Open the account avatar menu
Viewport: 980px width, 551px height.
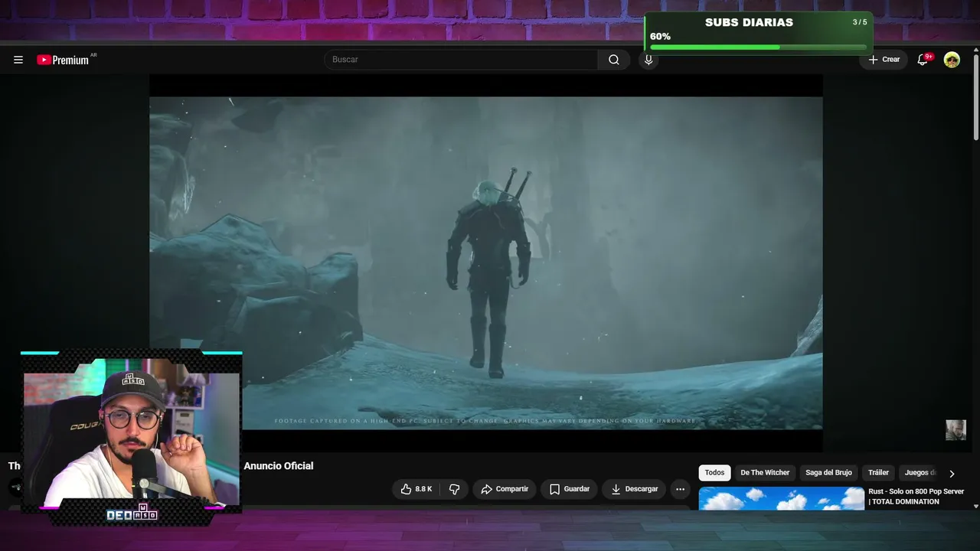(952, 60)
